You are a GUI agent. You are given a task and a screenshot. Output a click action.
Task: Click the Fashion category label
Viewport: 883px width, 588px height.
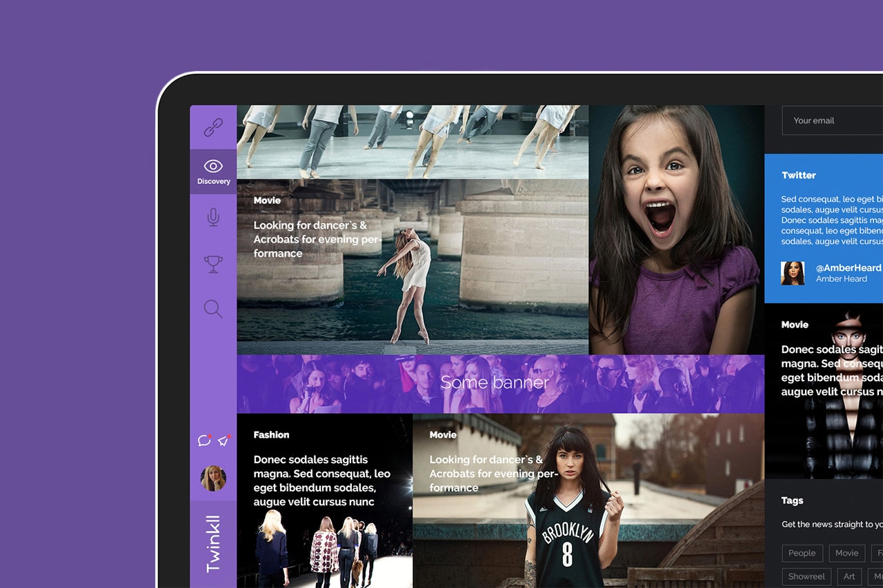[x=271, y=435]
